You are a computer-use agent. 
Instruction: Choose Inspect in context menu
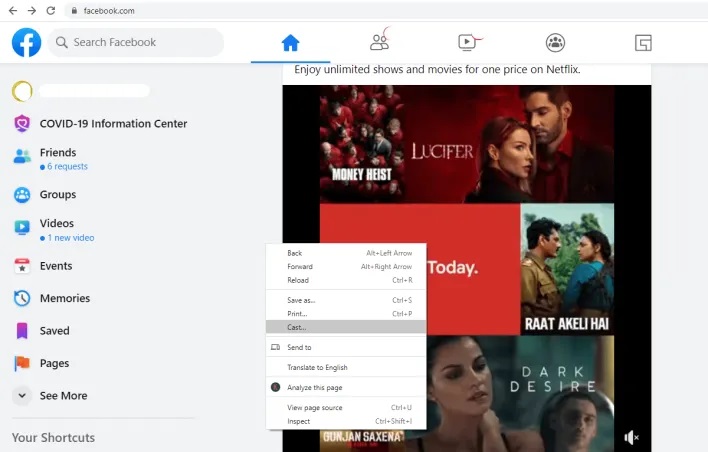[346, 421]
